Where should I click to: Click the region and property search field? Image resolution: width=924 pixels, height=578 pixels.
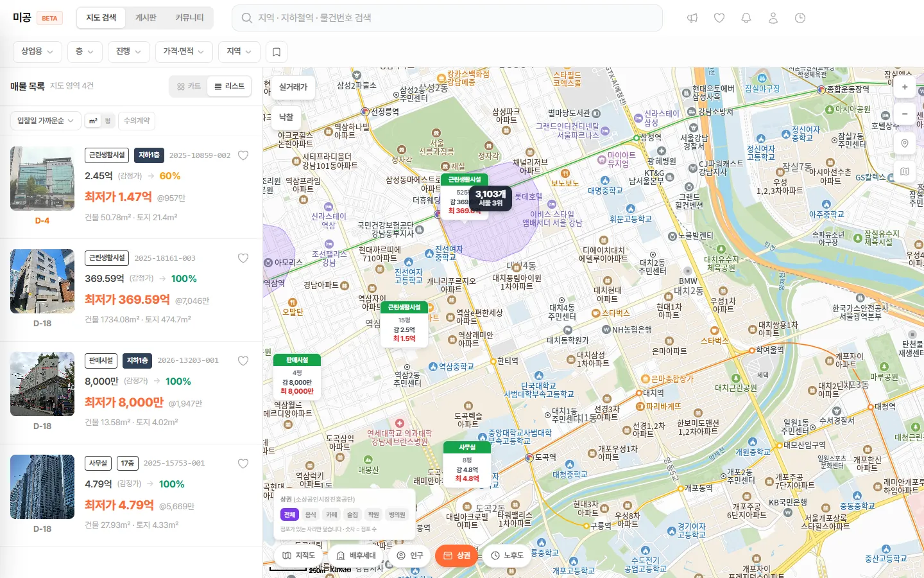pos(447,18)
